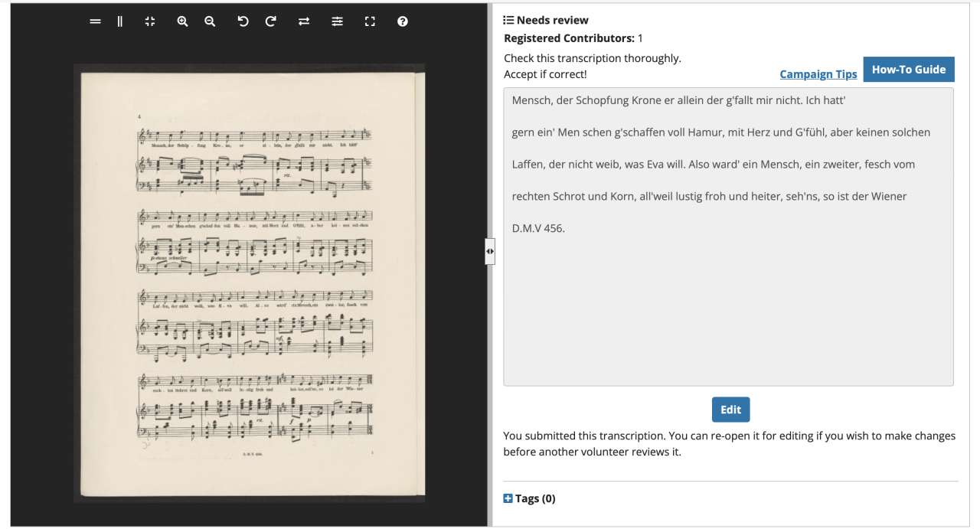Open the Campaign Tips link

tap(818, 74)
